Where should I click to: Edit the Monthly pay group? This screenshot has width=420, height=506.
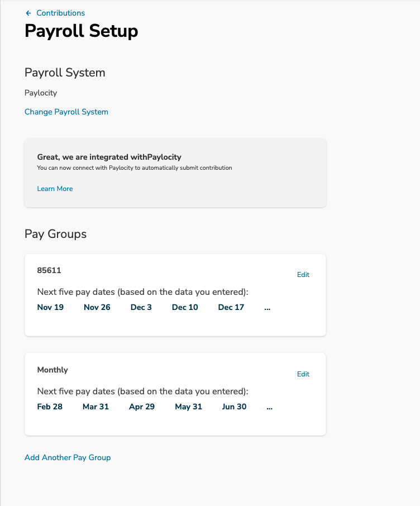[303, 374]
